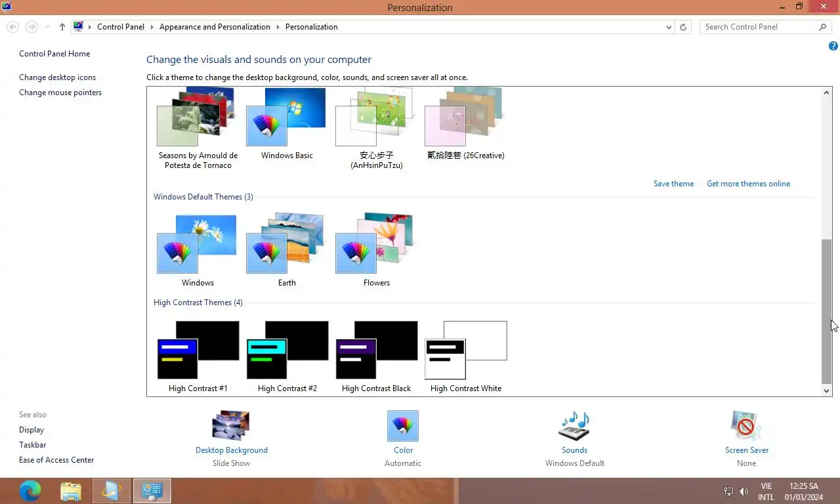Click Control Panel in the address breadcrumb

(121, 27)
